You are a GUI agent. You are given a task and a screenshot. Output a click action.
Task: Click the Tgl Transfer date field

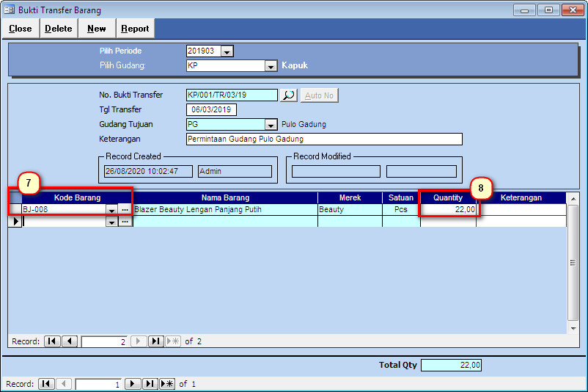[x=211, y=110]
